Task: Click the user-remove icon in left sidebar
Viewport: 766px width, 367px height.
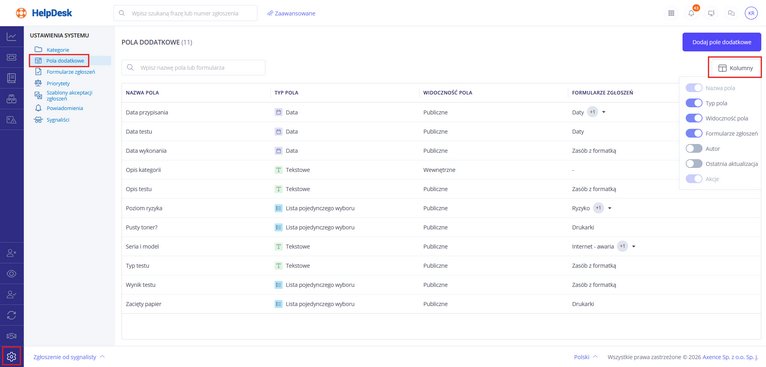Action: [x=12, y=253]
